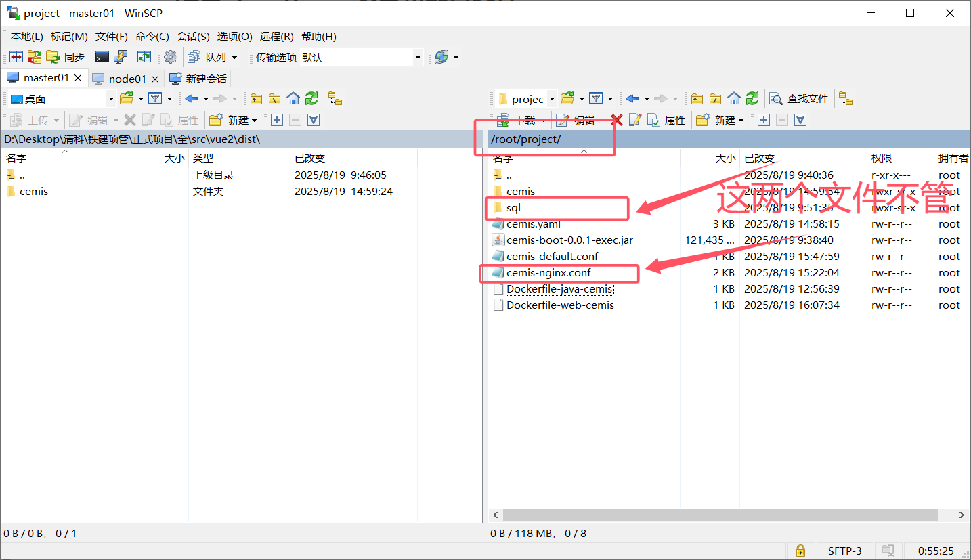Close the node01 session tab

coord(155,79)
